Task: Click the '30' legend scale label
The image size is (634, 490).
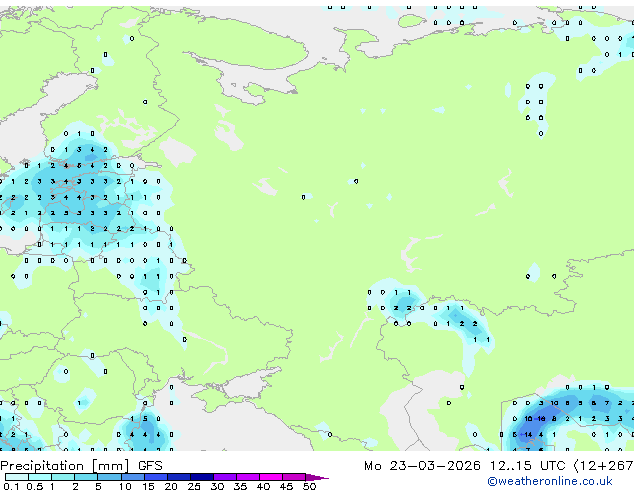Action: click(x=217, y=486)
